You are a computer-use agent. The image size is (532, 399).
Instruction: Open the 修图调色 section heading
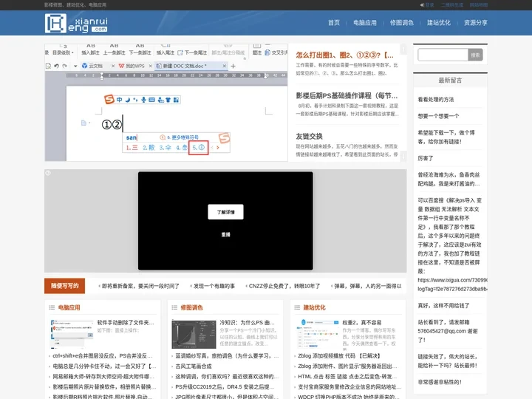pos(191,307)
